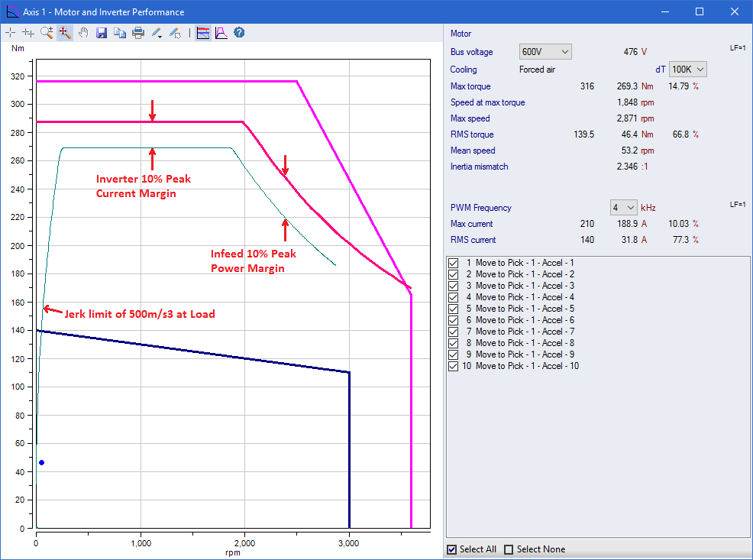Print the performance chart
The height and width of the screenshot is (560, 753).
coord(138,33)
